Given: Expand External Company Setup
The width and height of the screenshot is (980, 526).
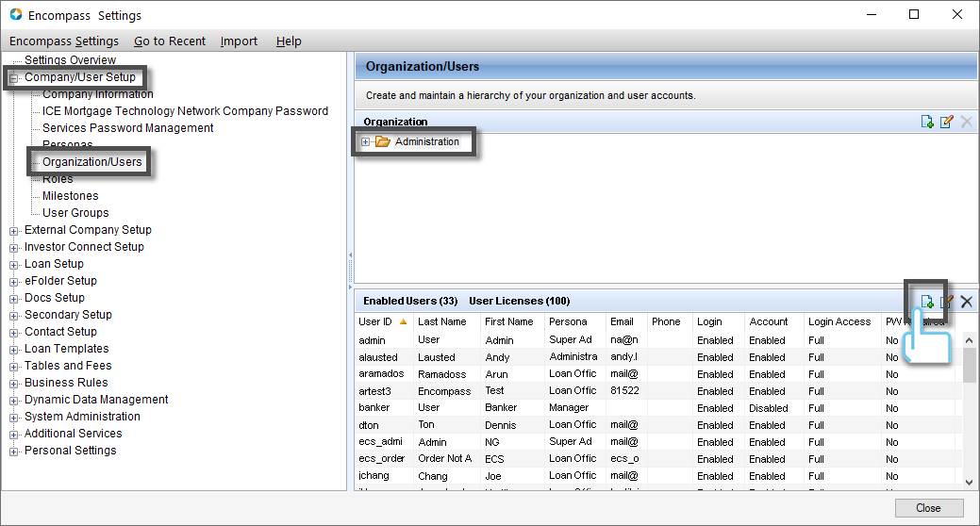Looking at the screenshot, I should point(14,231).
